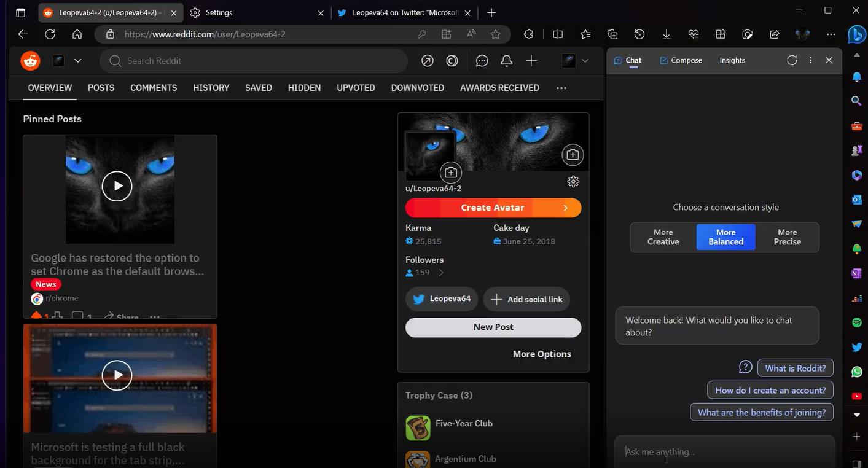
Task: Open Reddit notifications bell
Action: (x=507, y=61)
